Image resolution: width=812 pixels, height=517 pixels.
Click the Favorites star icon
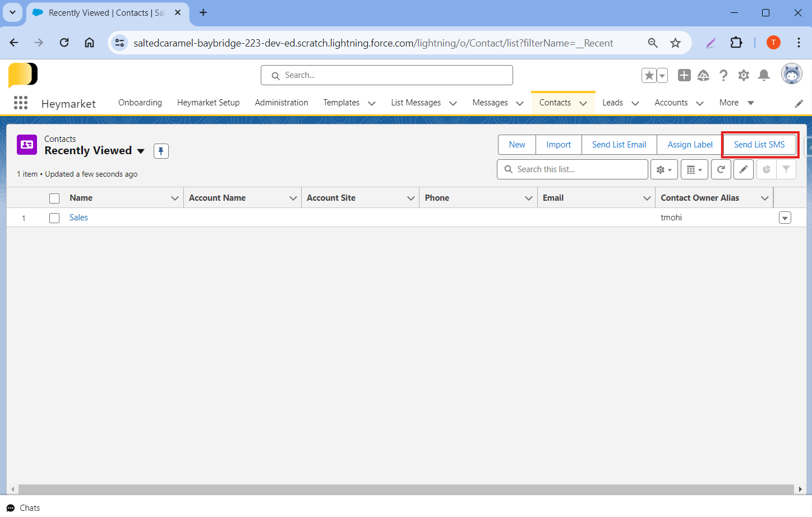coord(649,75)
